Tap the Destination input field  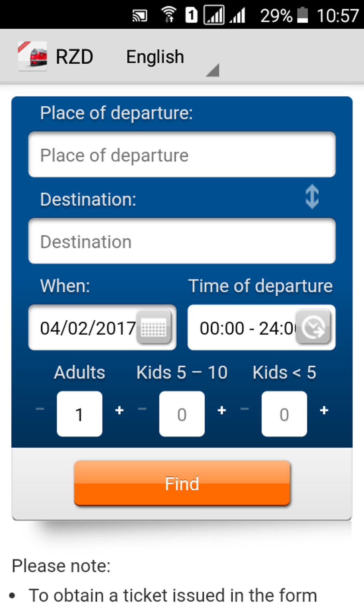(x=182, y=241)
